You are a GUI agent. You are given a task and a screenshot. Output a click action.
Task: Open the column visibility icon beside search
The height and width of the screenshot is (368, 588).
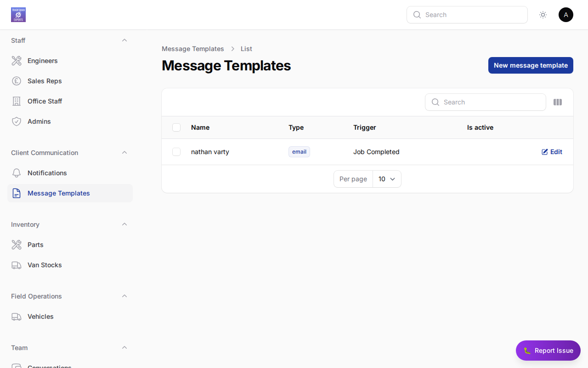pyautogui.click(x=558, y=102)
